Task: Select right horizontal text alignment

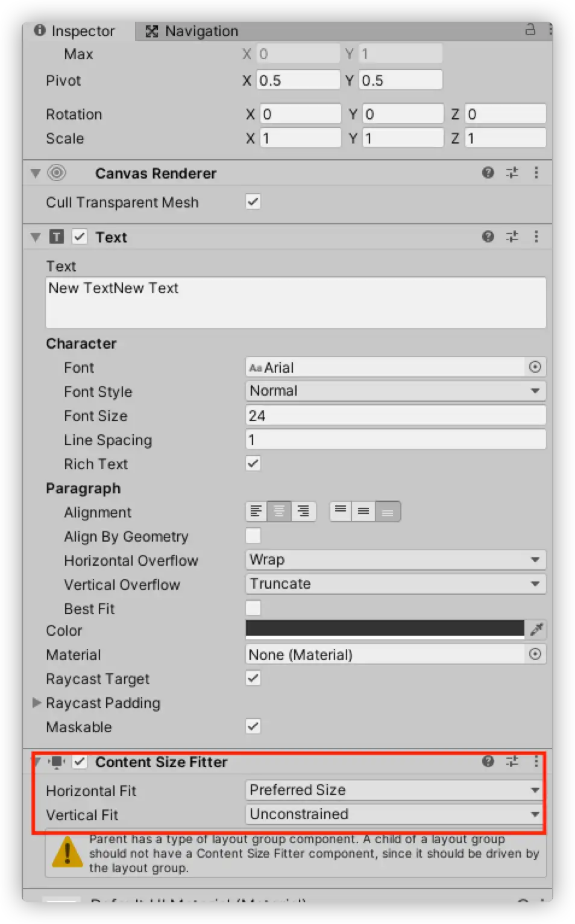Action: (303, 512)
